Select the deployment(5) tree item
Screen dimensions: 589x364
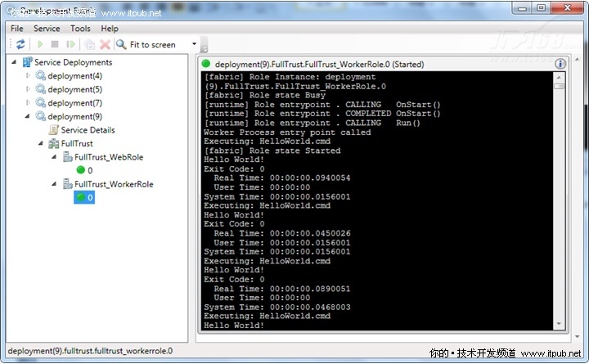(x=74, y=89)
